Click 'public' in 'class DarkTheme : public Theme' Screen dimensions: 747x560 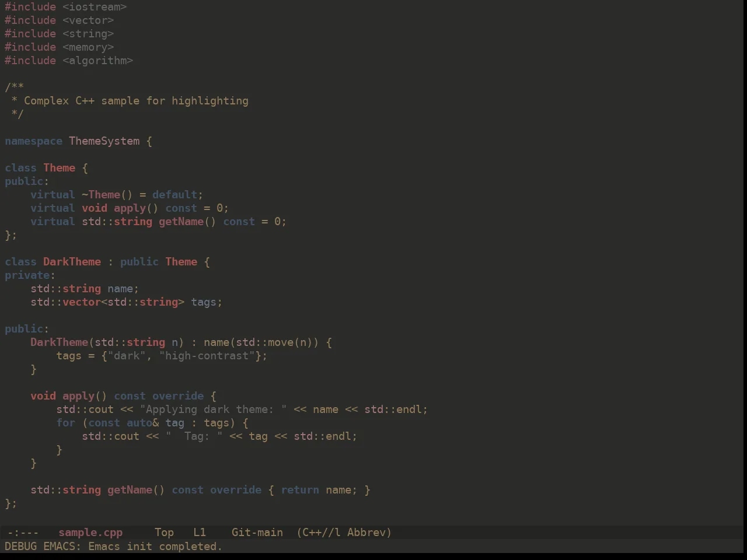pos(139,262)
